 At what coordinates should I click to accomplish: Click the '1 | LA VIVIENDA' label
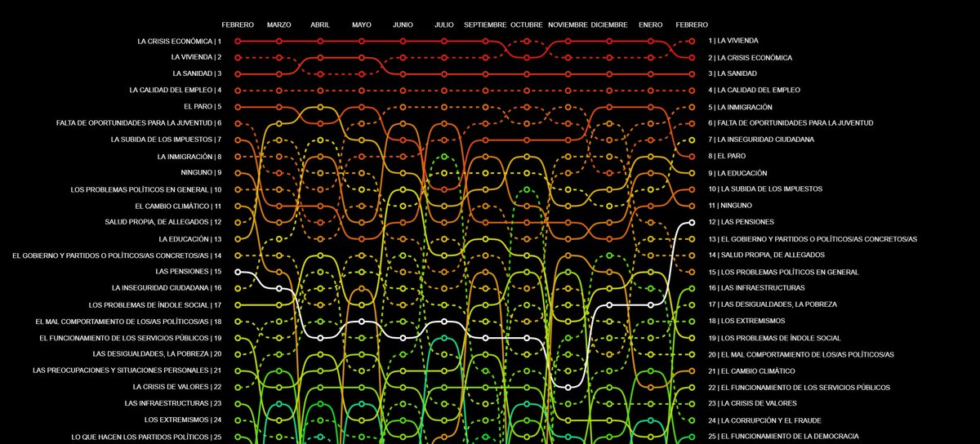tap(732, 41)
